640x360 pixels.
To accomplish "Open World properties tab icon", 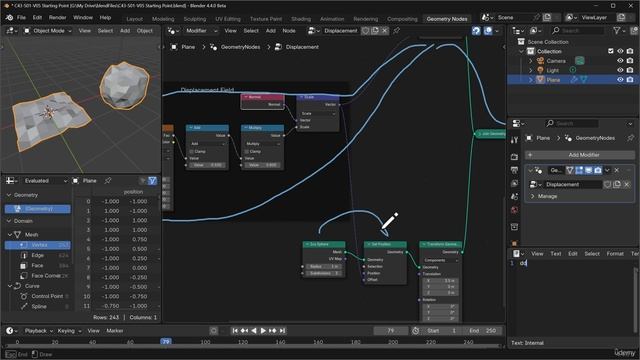I will pos(514,210).
